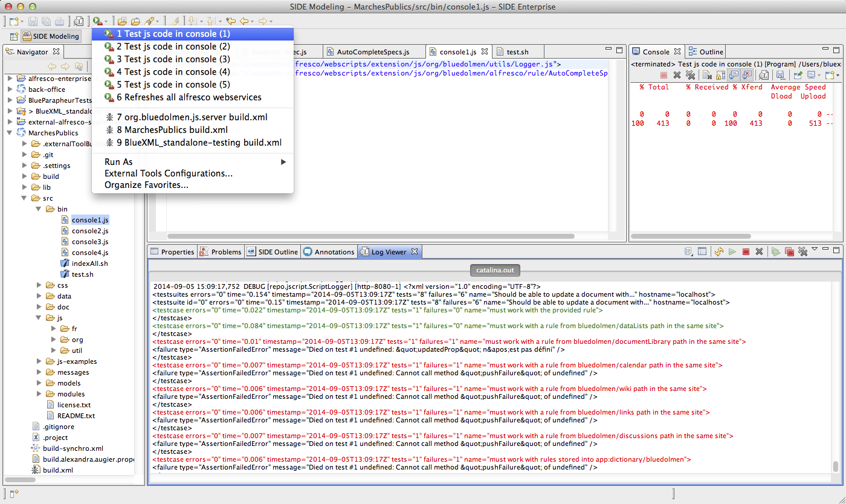Click the Back navigation arrow in main toolbar
The width and height of the screenshot is (846, 504).
244,21
